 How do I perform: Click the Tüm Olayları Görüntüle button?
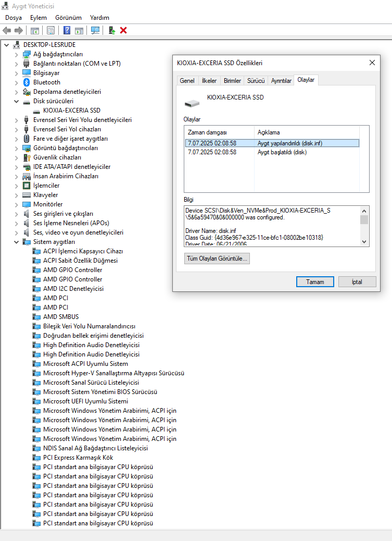217,259
